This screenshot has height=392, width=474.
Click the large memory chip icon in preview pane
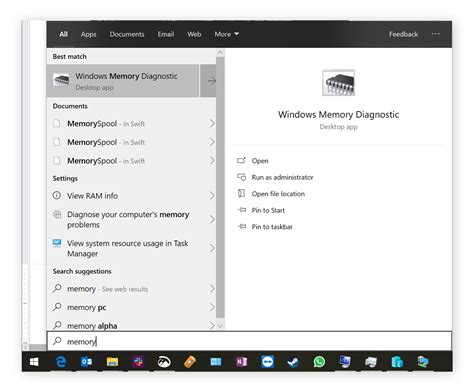(338, 83)
